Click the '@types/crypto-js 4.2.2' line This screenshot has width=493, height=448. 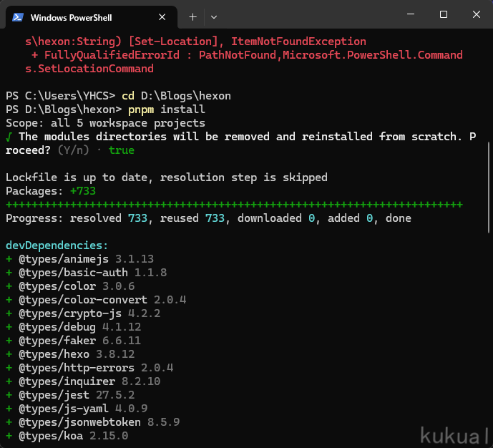pyautogui.click(x=83, y=313)
